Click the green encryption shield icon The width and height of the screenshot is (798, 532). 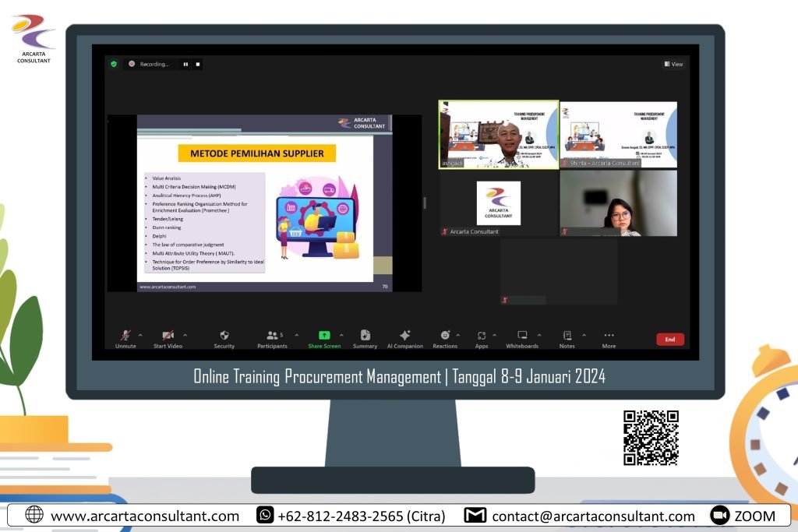click(114, 64)
